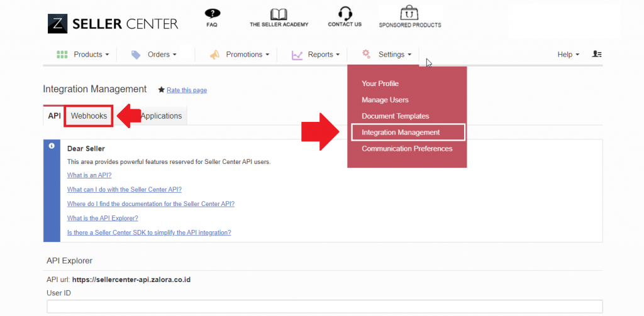This screenshot has height=316, width=644.
Task: Click the API url sellercenter-api.zalora.co.id text
Action: (x=131, y=280)
